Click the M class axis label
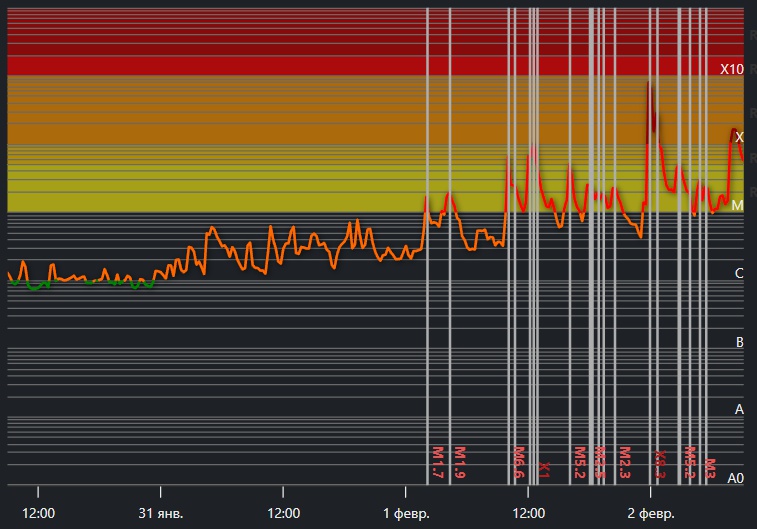Image resolution: width=757 pixels, height=529 pixels. pyautogui.click(x=738, y=205)
